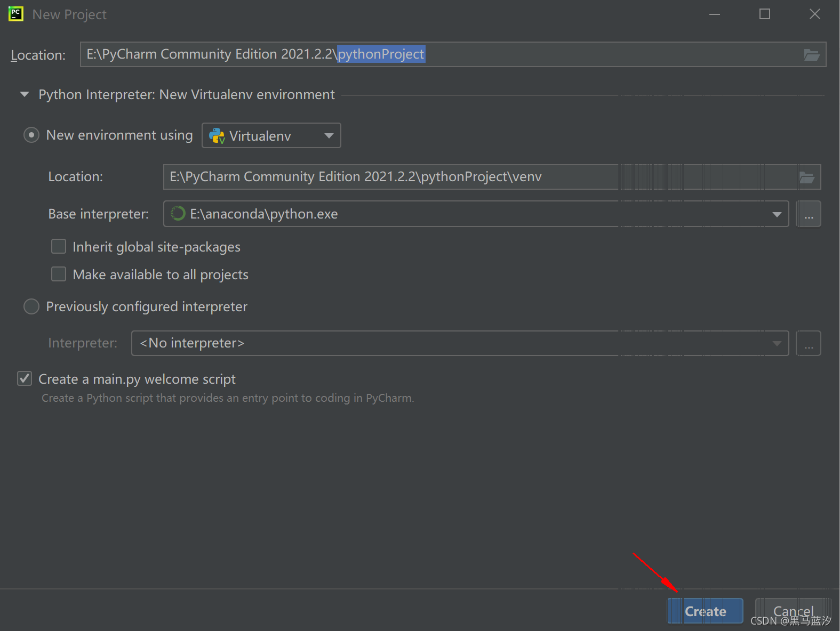Close the New Project dialog
The width and height of the screenshot is (840, 631).
tap(814, 14)
